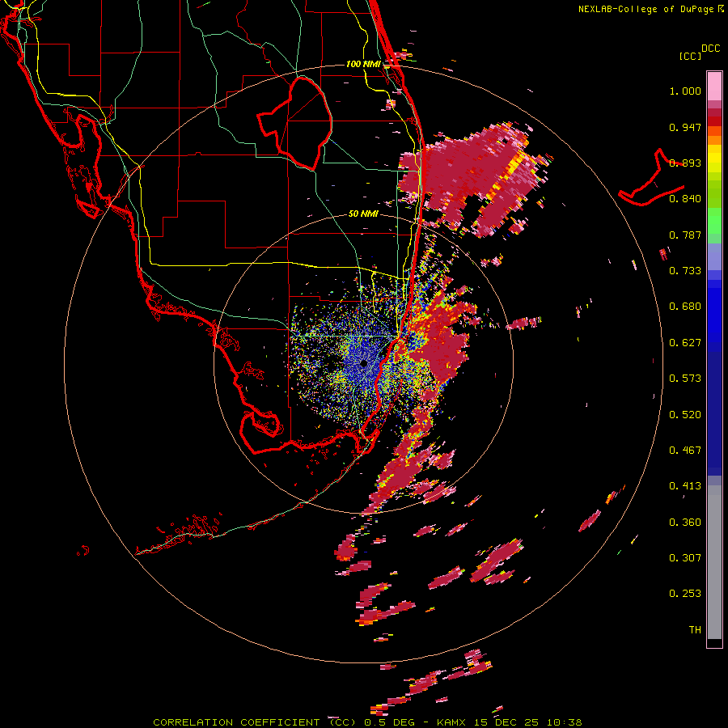Image resolution: width=728 pixels, height=728 pixels.
Task: Click the 0.5 DEG elevation text
Action: [x=390, y=722]
